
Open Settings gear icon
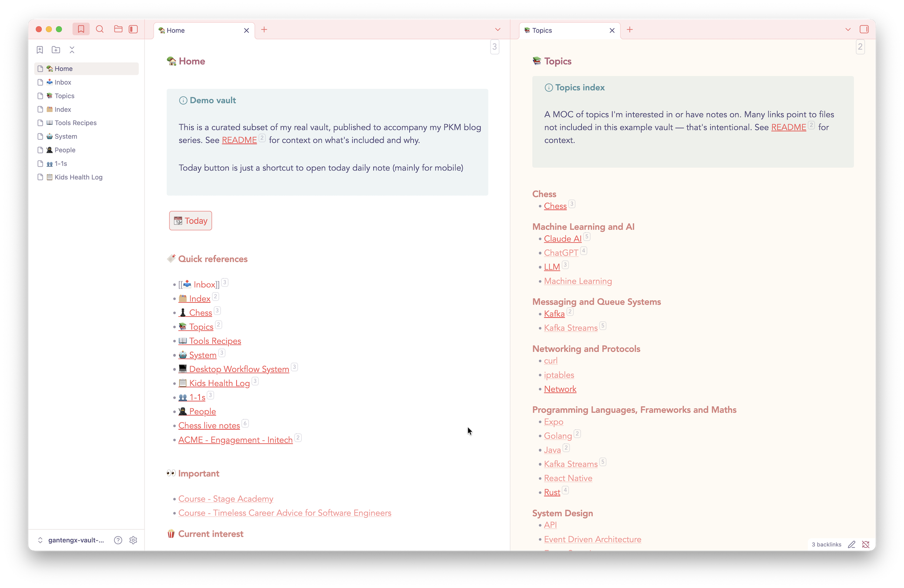tap(133, 540)
